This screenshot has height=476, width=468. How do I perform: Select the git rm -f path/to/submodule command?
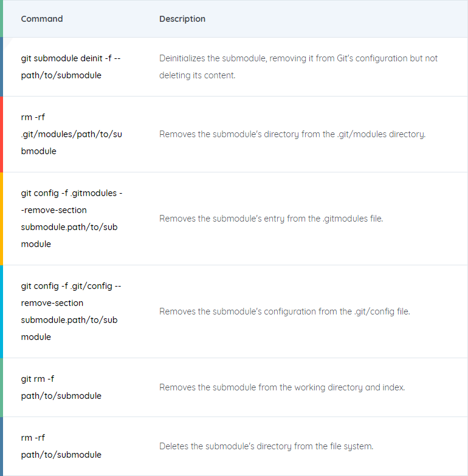(61, 387)
